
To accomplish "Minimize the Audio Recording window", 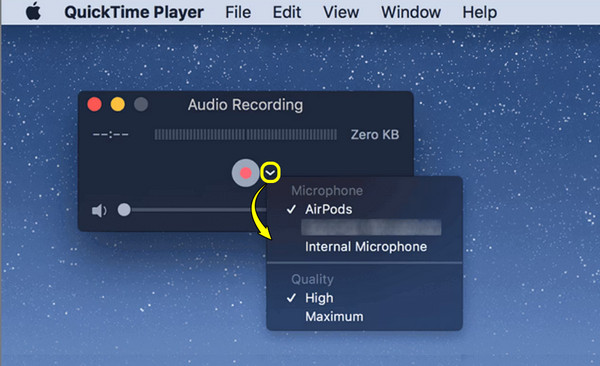I will pyautogui.click(x=118, y=104).
